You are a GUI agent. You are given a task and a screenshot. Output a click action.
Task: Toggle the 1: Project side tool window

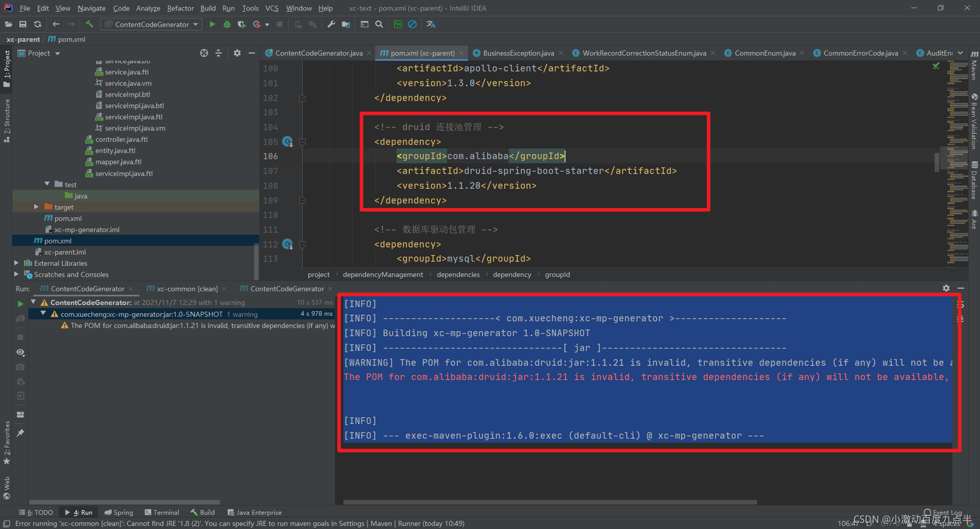click(x=7, y=68)
